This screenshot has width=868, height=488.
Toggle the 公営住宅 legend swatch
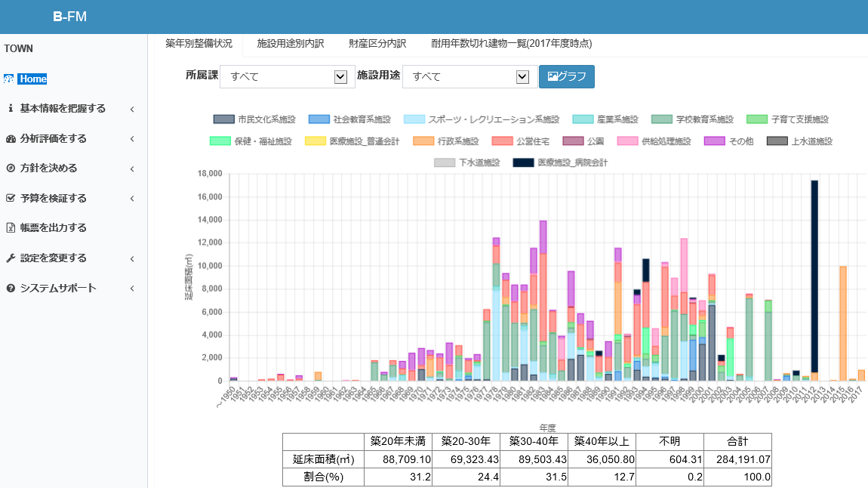coord(503,141)
